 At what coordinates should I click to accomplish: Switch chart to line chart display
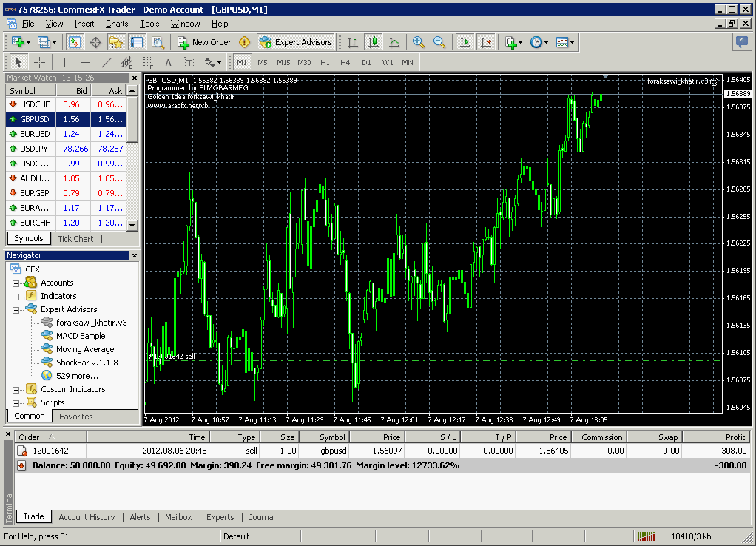tap(394, 42)
